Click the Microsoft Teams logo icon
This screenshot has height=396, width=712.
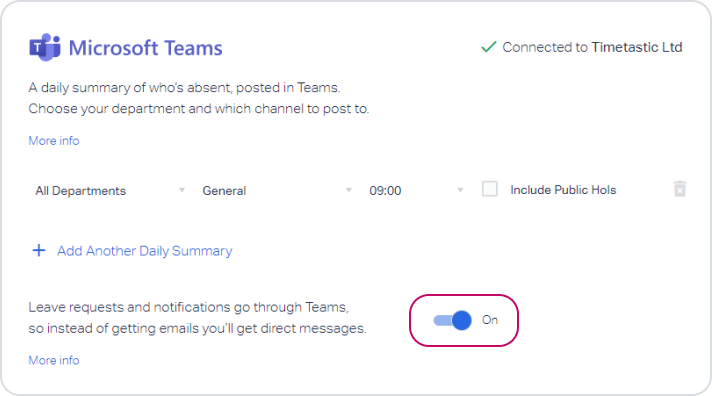[45, 47]
